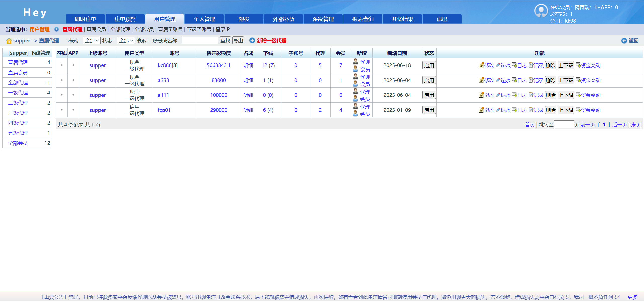The image size is (644, 302).
Task: Click the 查找 search button
Action: pyautogui.click(x=225, y=41)
